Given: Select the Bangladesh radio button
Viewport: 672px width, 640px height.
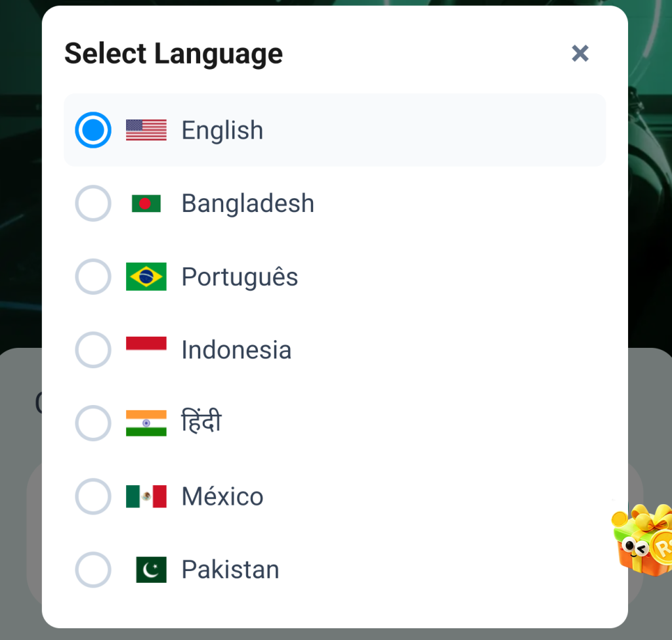Looking at the screenshot, I should coord(93,203).
